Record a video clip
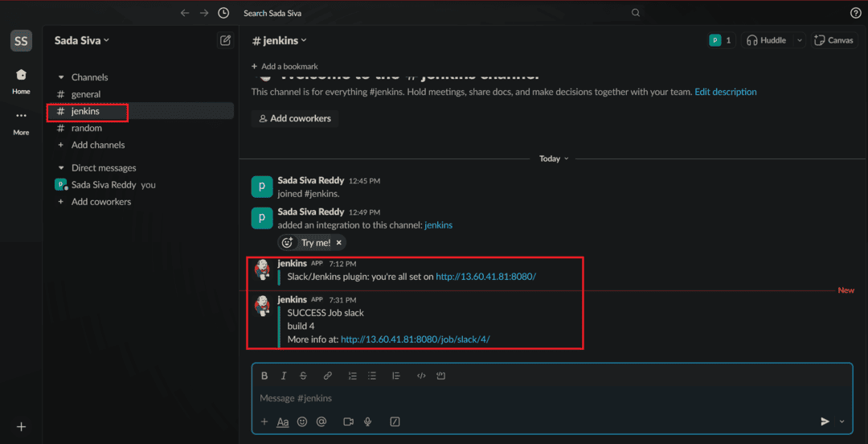 click(348, 421)
